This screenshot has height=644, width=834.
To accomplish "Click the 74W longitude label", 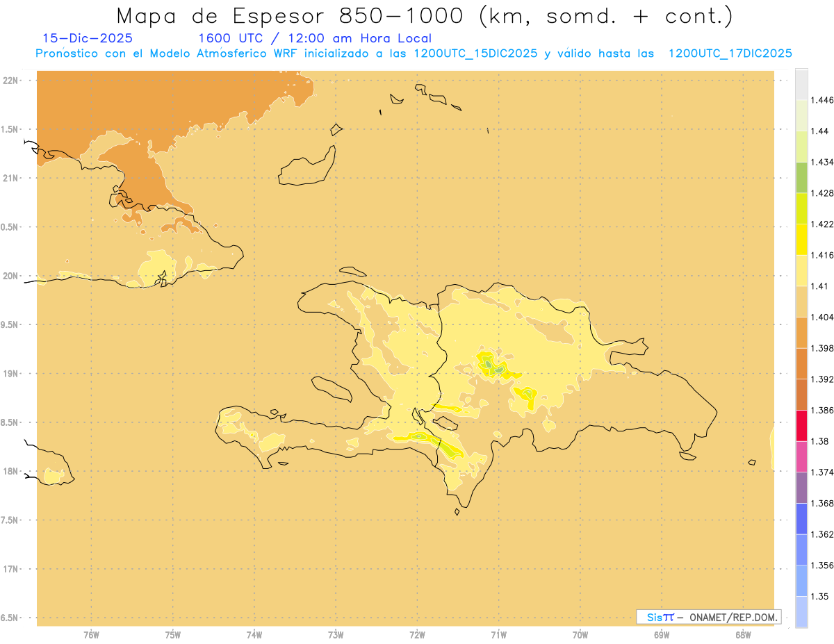I will click(254, 634).
